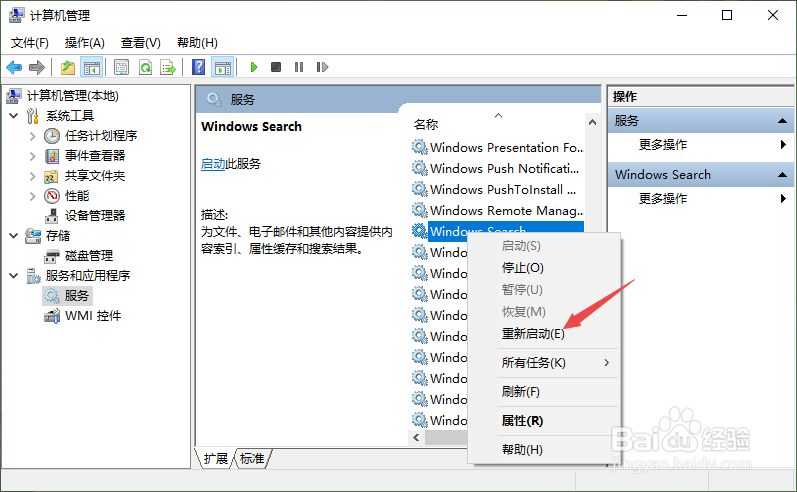
Task: Collapse the Windows Search actions section
Action: [x=782, y=175]
